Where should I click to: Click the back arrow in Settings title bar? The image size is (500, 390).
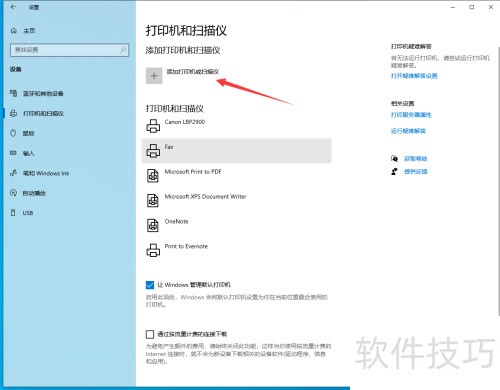pyautogui.click(x=13, y=7)
